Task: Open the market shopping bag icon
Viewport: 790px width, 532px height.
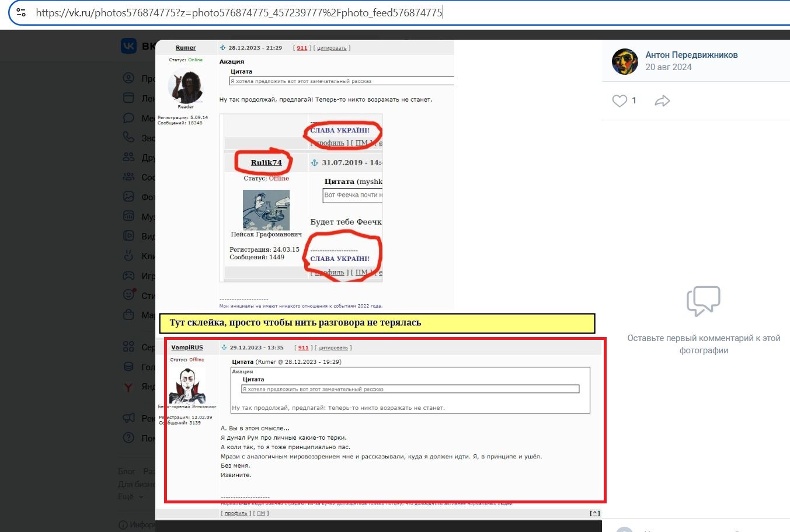Action: [129, 315]
